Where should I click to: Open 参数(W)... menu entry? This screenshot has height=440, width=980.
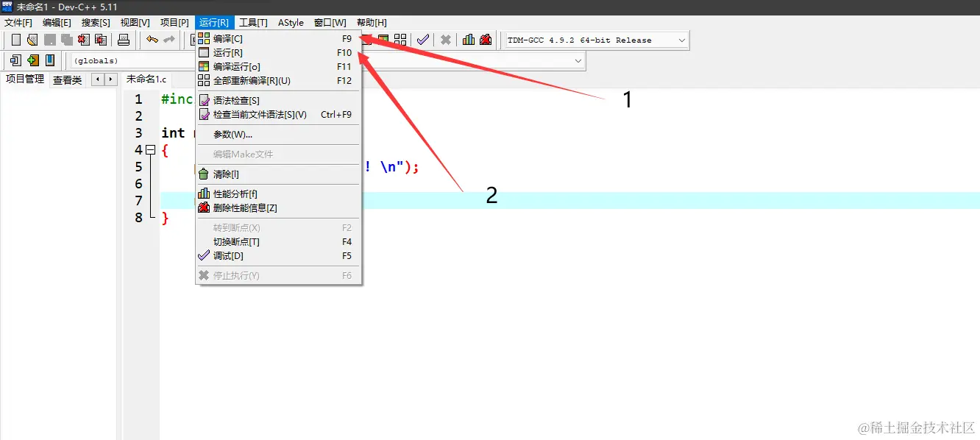tap(277, 134)
